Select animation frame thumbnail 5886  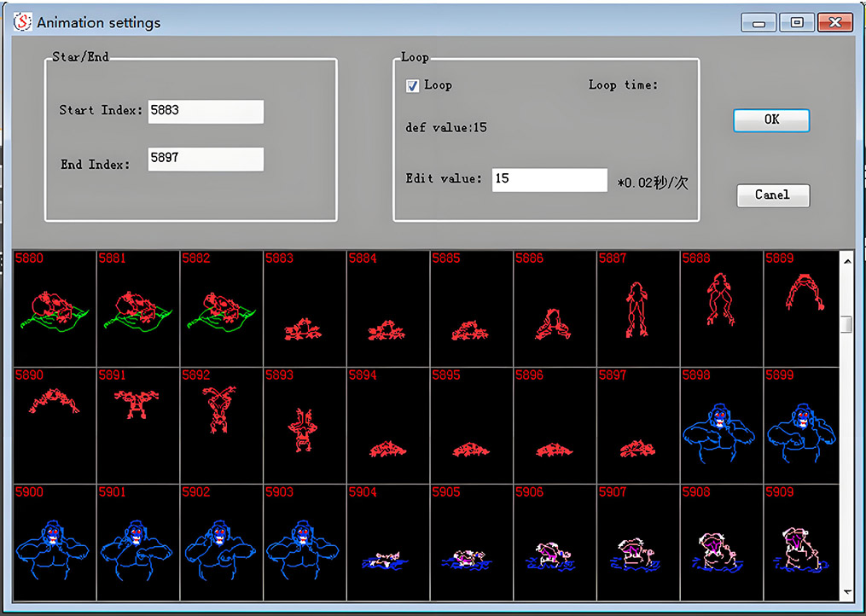(555, 308)
